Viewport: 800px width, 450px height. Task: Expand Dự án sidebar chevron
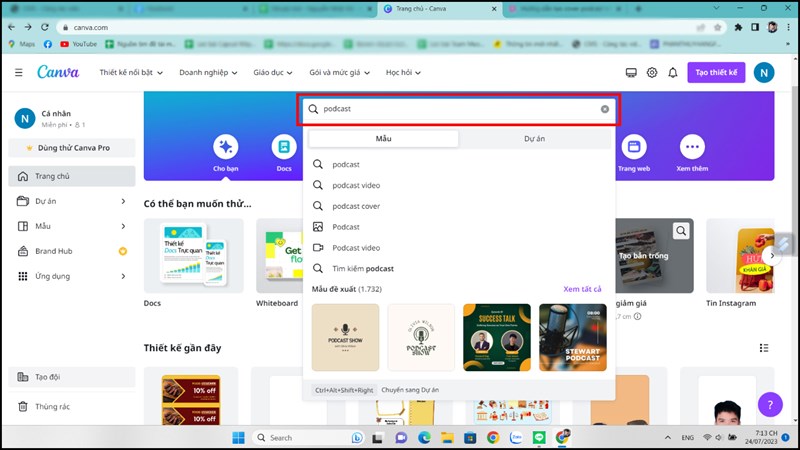[x=123, y=201]
